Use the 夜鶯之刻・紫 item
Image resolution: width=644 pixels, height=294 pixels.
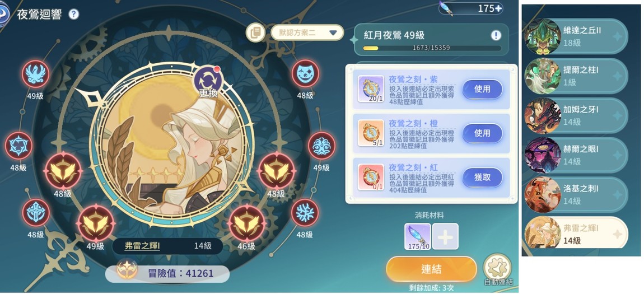point(483,89)
